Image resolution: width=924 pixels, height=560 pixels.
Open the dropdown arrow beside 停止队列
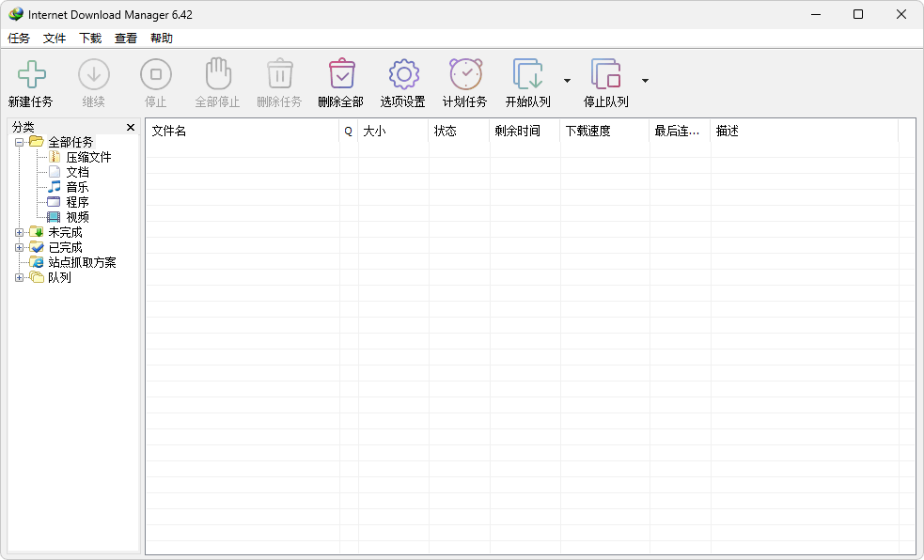(645, 82)
